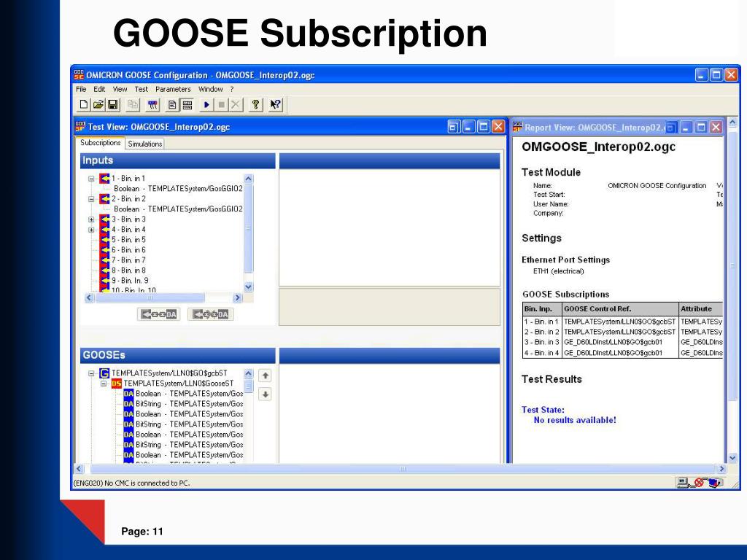Click Inputs horizontal scrollbar left arrow
Screen dimensions: 747x560
point(89,297)
